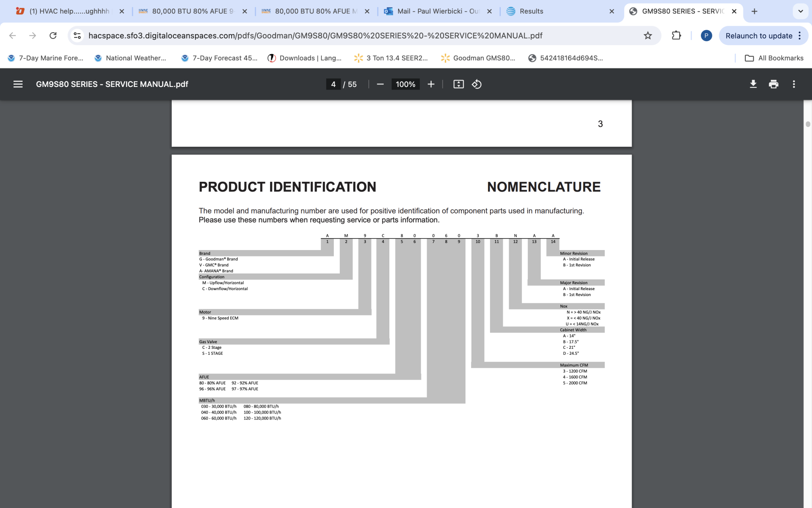Download the service manual PDF
Image resolution: width=812 pixels, height=508 pixels.
click(x=753, y=84)
